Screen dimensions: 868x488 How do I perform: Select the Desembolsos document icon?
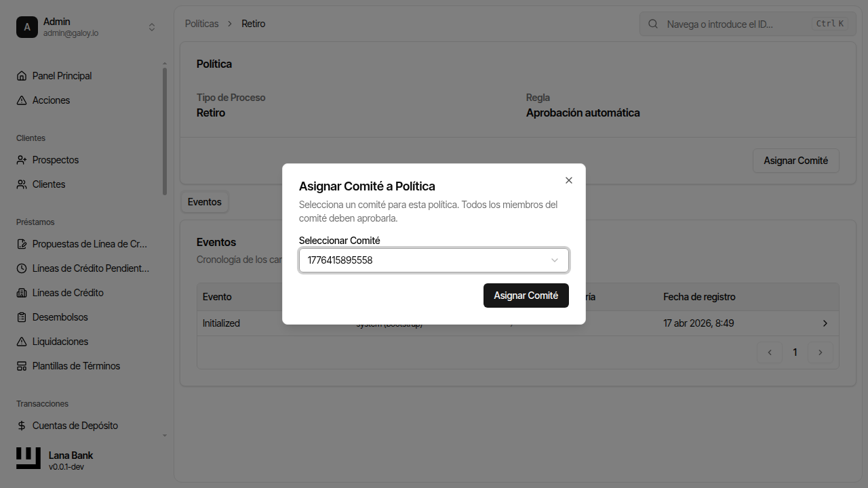22,317
